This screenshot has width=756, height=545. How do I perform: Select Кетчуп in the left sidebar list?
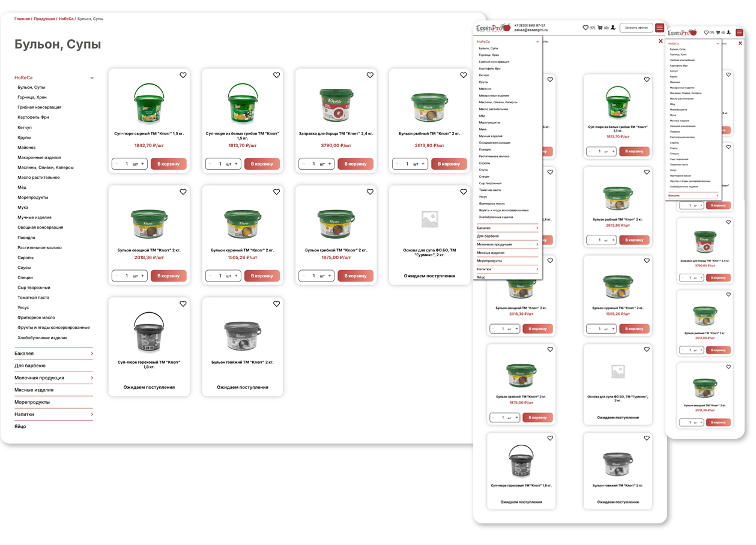tap(25, 127)
